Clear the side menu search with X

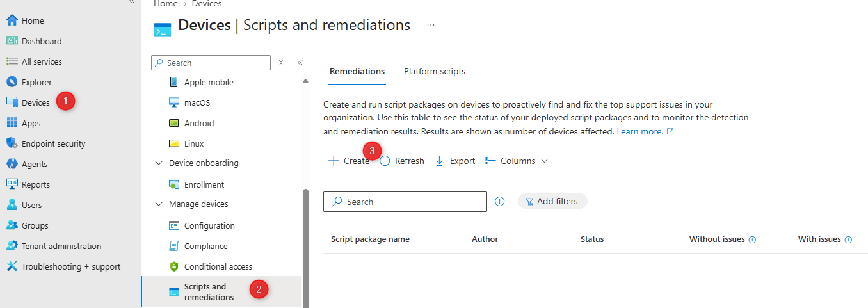281,63
